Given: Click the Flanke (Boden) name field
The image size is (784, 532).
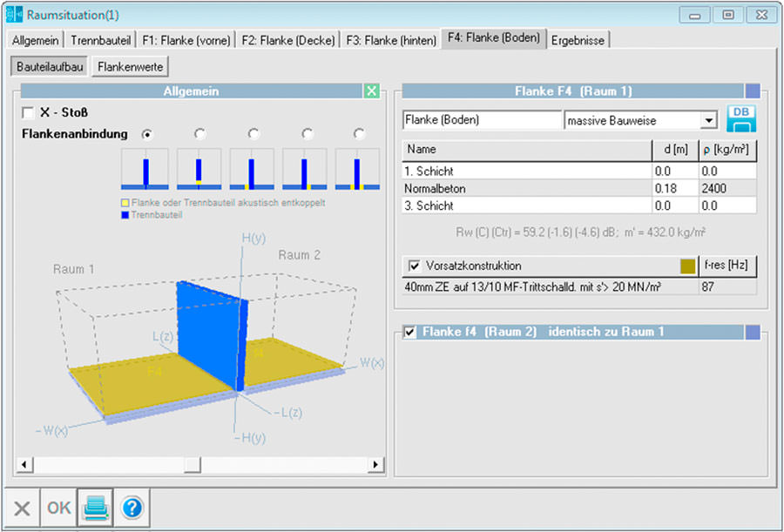Looking at the screenshot, I should [482, 120].
